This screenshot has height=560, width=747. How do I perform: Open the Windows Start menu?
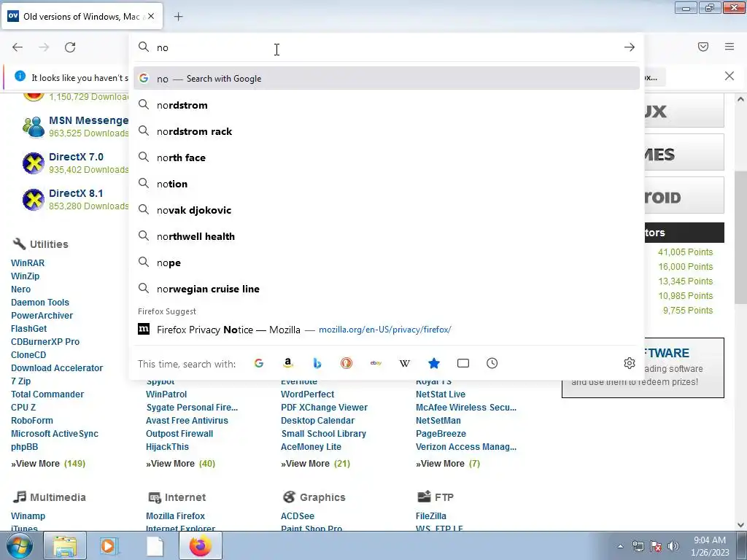(19, 545)
